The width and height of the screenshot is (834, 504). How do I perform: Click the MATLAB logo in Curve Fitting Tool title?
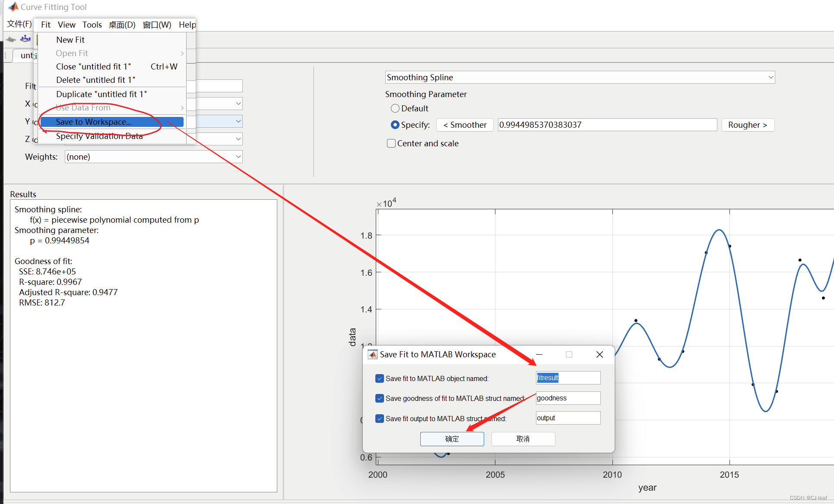pyautogui.click(x=13, y=7)
